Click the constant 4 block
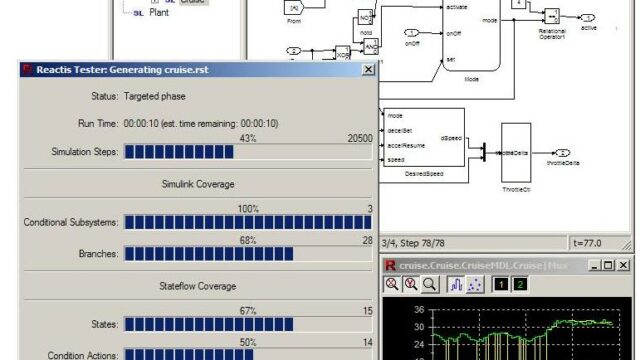640x360 pixels. [x=518, y=4]
